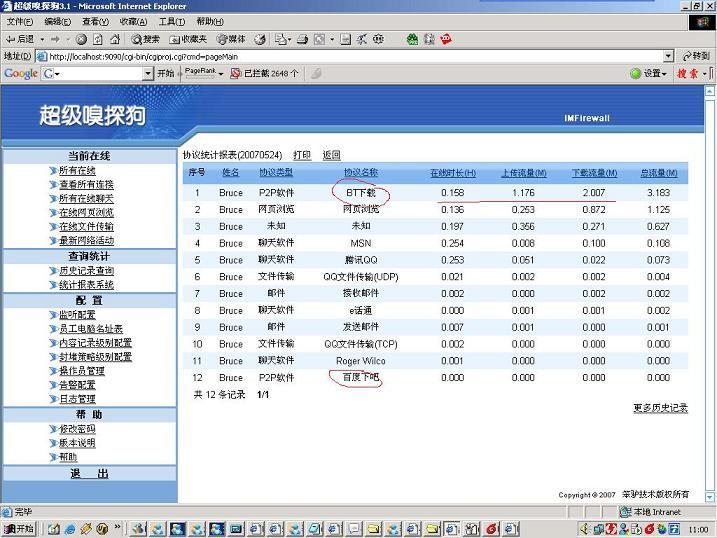This screenshot has width=717, height=538.
Task: Select 统计报表系统 in the sidebar
Action: click(x=86, y=285)
